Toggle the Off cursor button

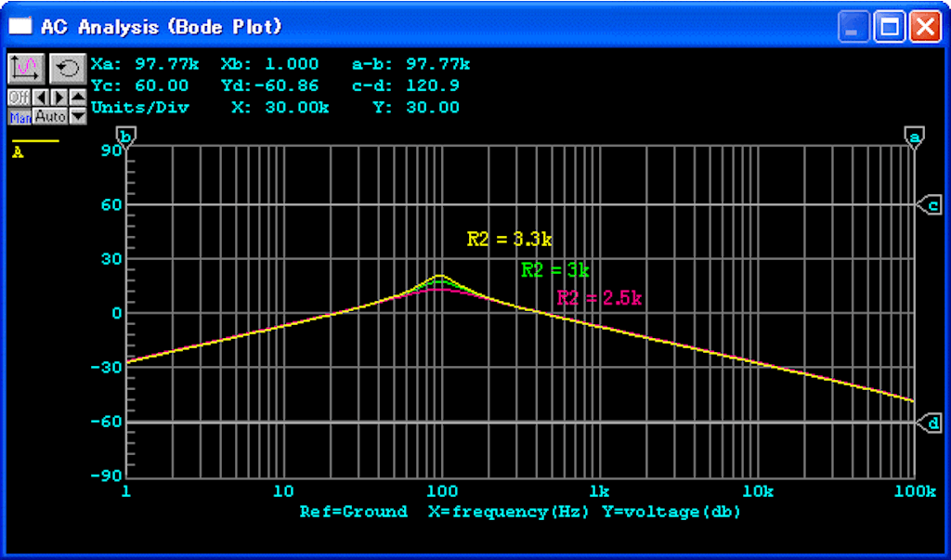(x=19, y=98)
